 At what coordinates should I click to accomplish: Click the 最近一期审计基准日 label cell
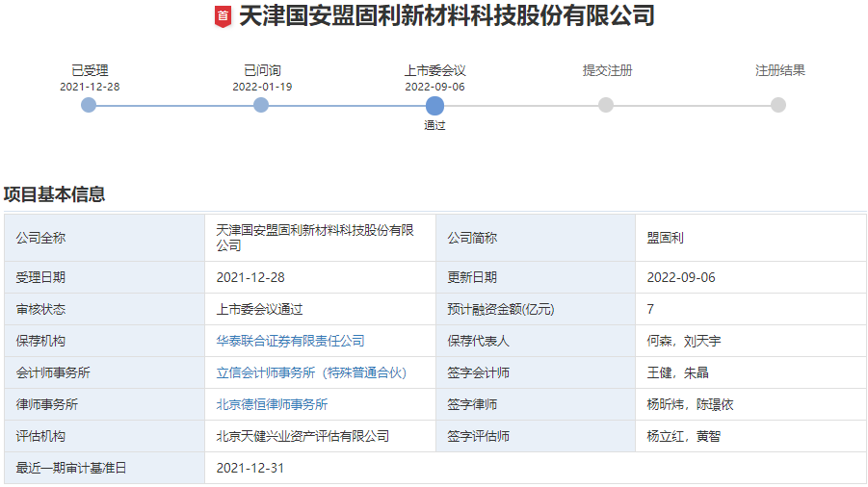tap(105, 468)
